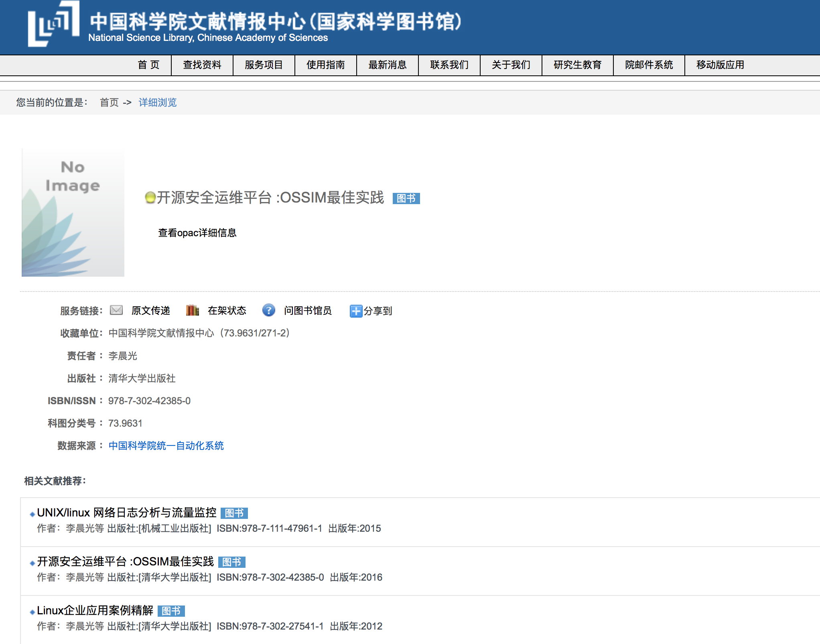Image resolution: width=820 pixels, height=644 pixels.
Task: Select 移动版应用 in the navigation bar
Action: (x=721, y=65)
